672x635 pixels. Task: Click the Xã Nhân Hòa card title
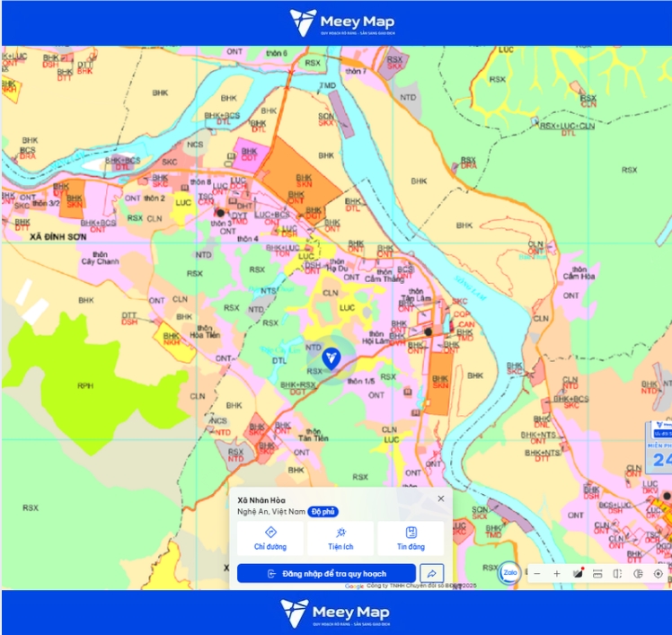(x=261, y=500)
